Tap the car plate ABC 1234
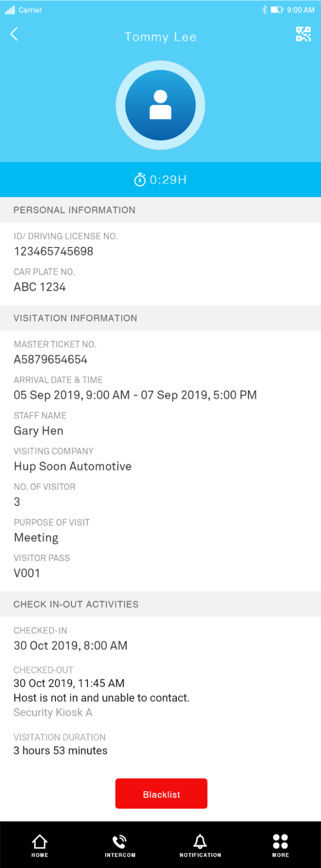Screen dimensions: 321x868 pyautogui.click(x=40, y=287)
